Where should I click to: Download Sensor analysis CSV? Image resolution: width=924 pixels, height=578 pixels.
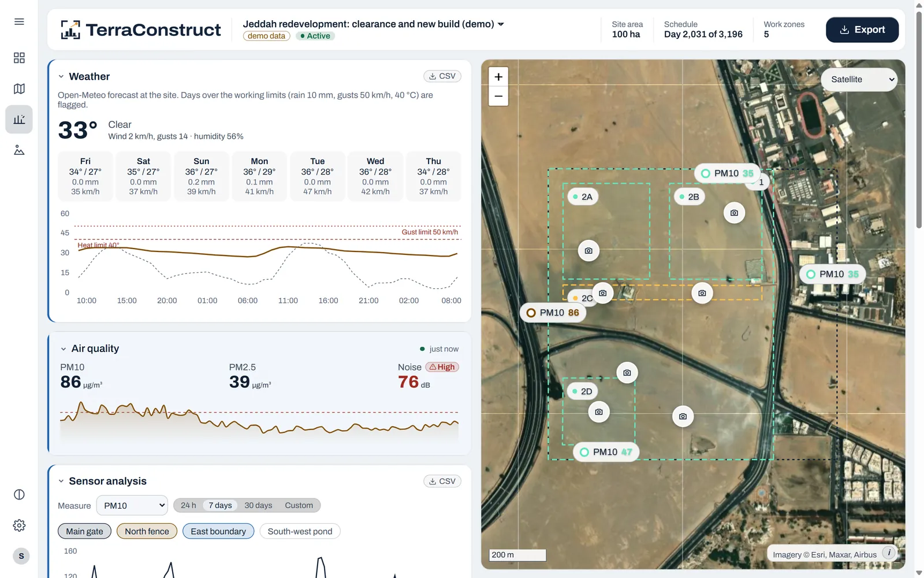coord(442,481)
